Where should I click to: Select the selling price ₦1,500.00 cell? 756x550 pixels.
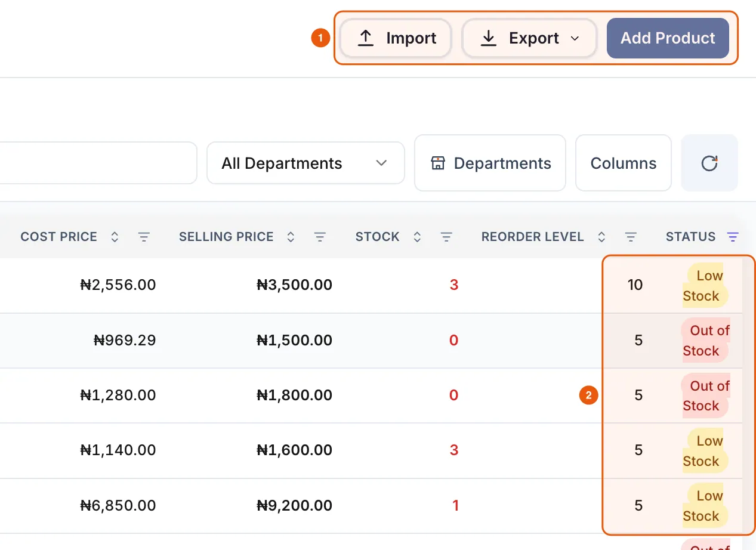(294, 341)
